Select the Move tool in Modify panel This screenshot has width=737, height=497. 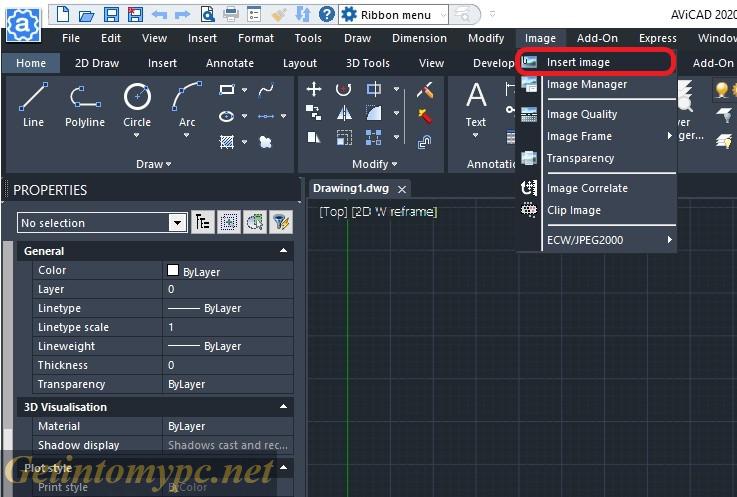314,89
